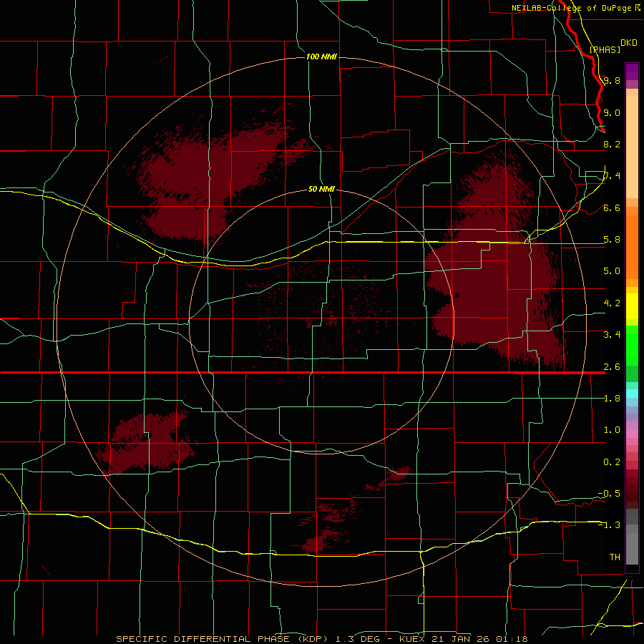Image resolution: width=644 pixels, height=644 pixels.
Task: Click the TH label on legend
Action: pos(615,557)
